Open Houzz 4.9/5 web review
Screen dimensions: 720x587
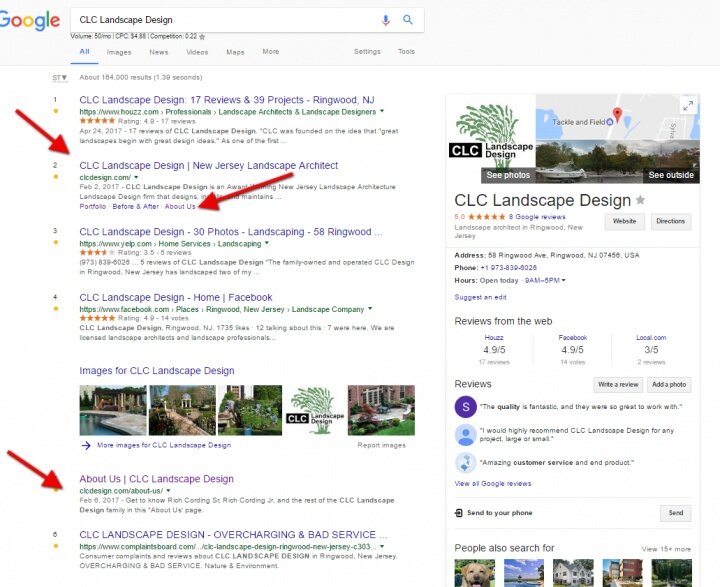494,350
